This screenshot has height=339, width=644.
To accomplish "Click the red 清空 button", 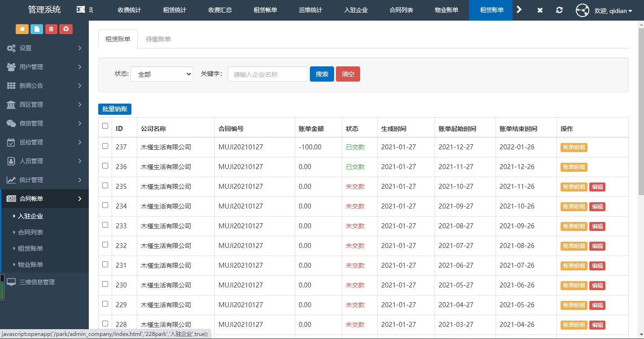I will [348, 74].
